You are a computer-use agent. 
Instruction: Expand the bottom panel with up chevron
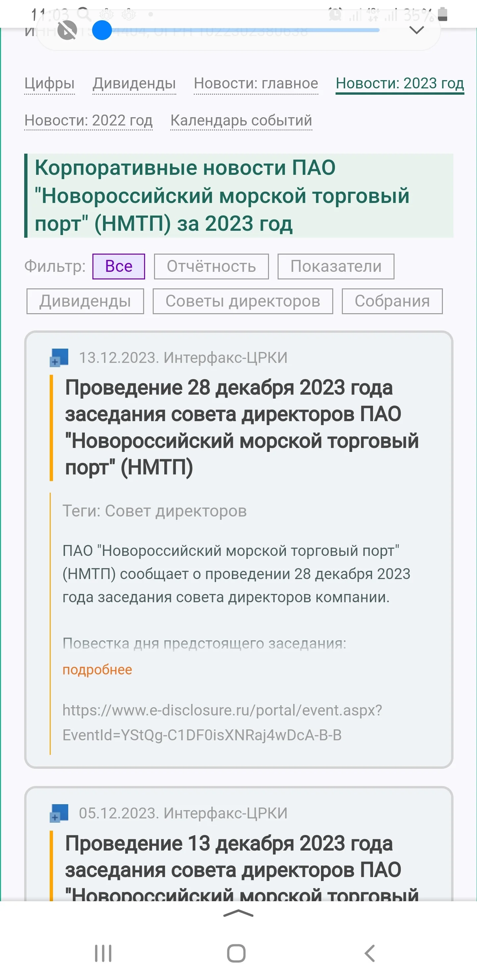pos(238,913)
